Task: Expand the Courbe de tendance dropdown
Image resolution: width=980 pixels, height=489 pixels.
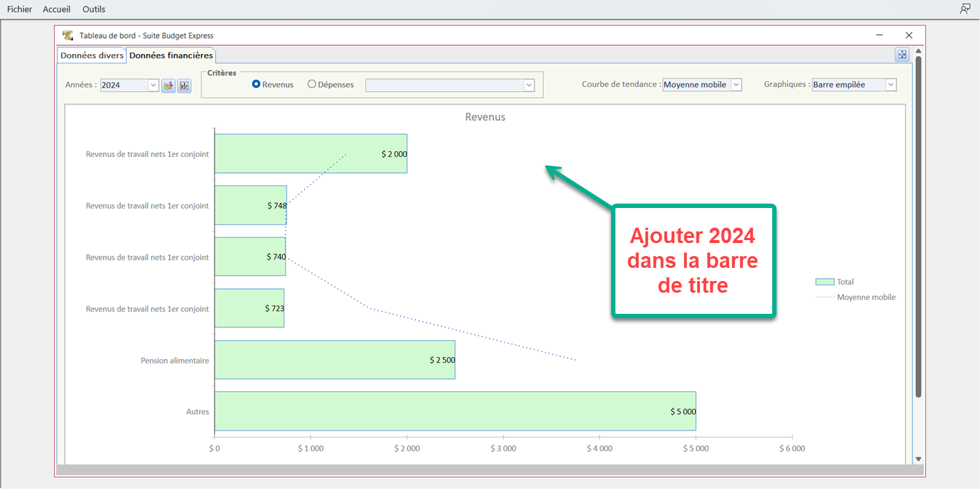Action: 736,85
